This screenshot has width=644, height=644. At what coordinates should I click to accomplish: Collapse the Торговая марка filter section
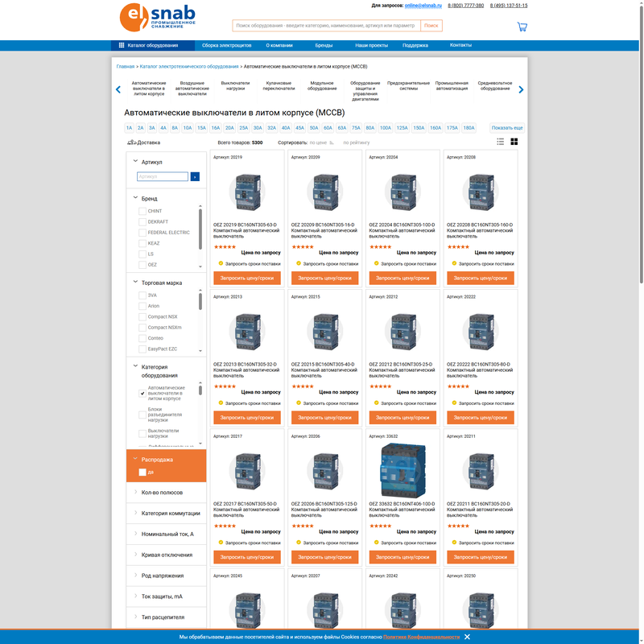135,283
